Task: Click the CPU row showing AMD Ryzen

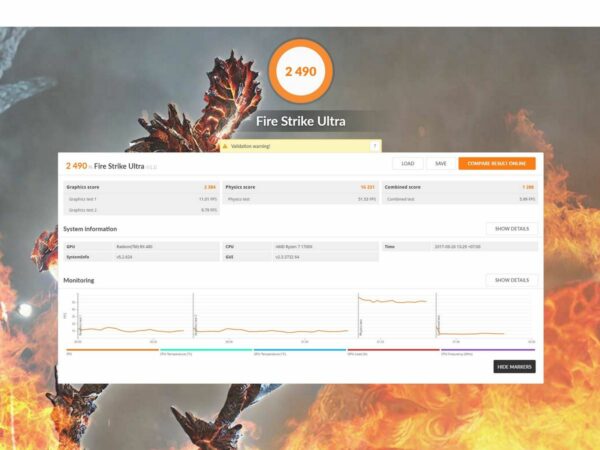Action: pos(300,246)
